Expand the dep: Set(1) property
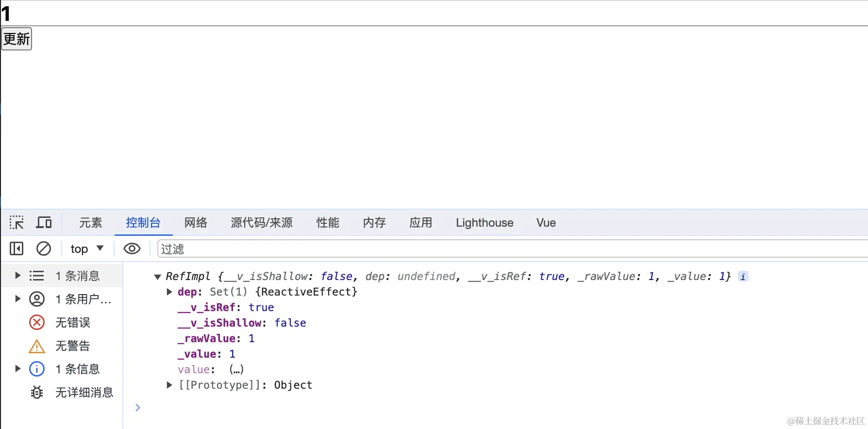Viewport: 868px width, 429px height. 169,292
